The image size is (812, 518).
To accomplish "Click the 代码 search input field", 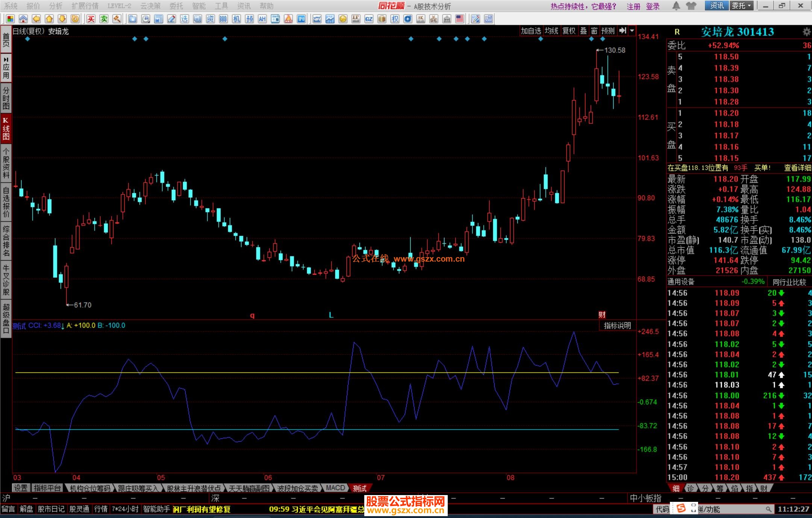I will pos(732,509).
